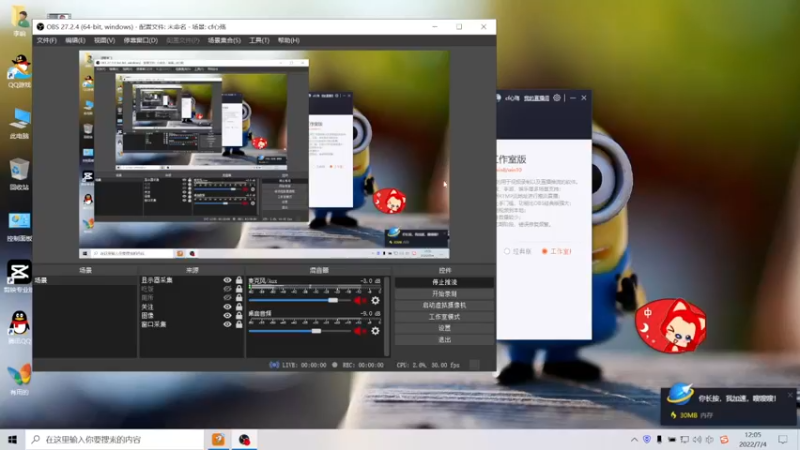
Task: Open the 视图(V) menu
Action: point(104,40)
